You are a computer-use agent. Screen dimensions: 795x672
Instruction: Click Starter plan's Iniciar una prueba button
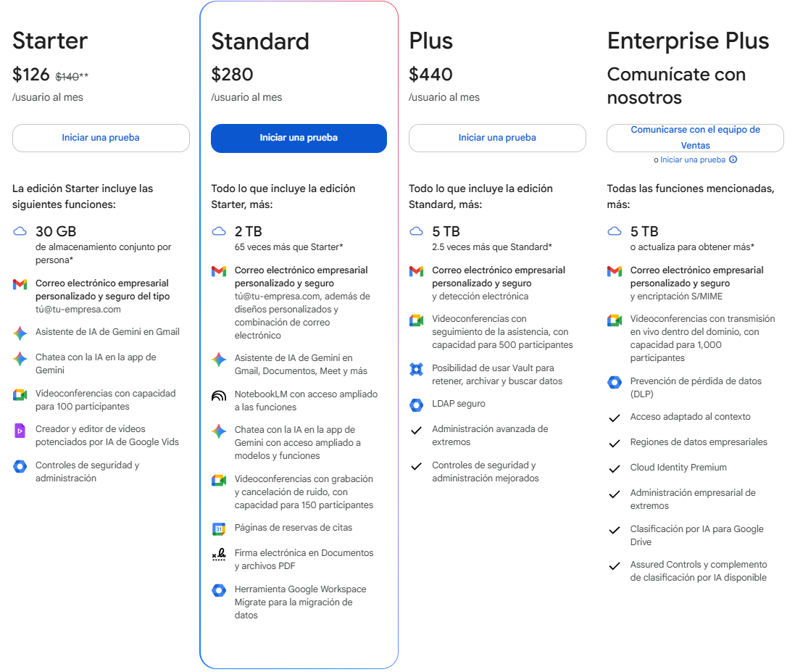coord(101,138)
